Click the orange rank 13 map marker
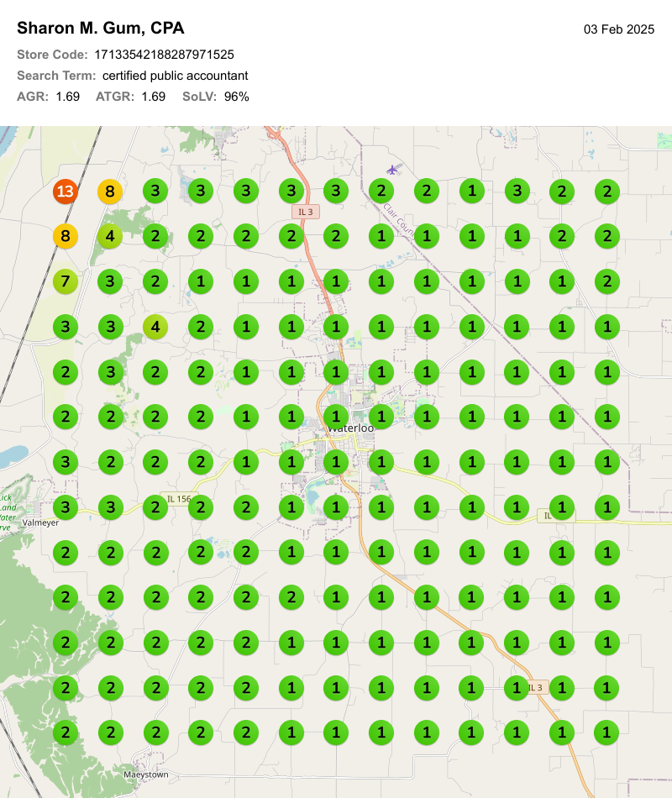This screenshot has height=798, width=672. click(65, 192)
